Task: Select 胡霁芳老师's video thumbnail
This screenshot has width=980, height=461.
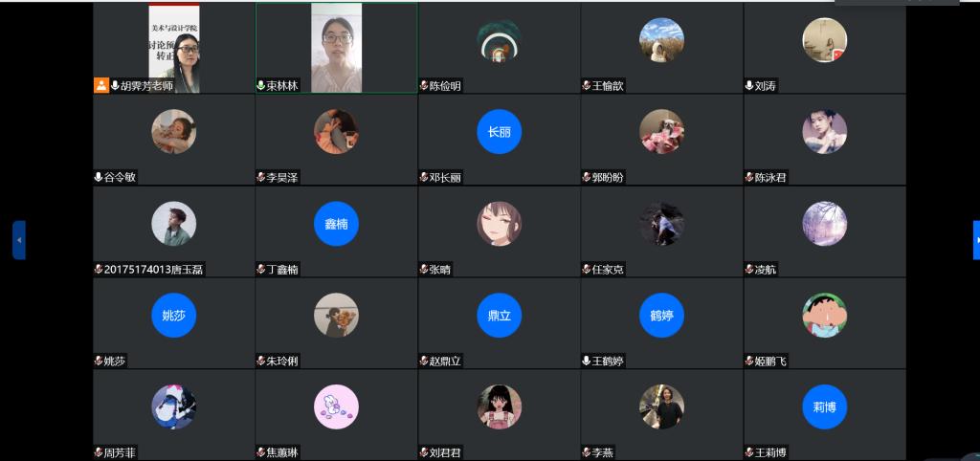Action: click(174, 48)
